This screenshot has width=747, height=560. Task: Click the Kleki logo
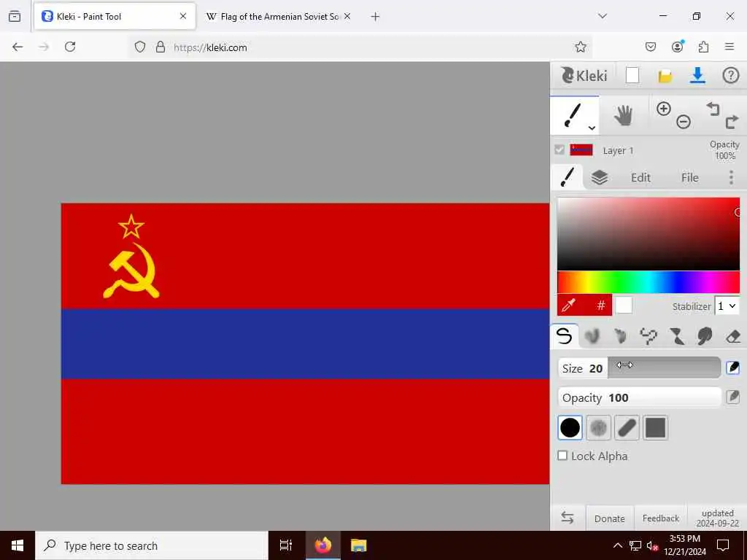click(x=584, y=75)
